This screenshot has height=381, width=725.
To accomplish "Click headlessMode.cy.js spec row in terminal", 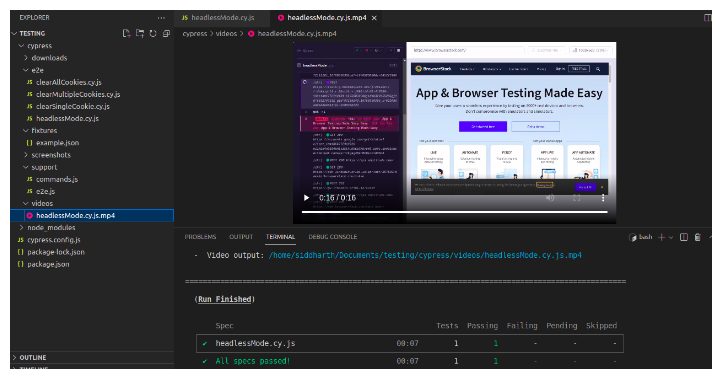I will point(410,343).
